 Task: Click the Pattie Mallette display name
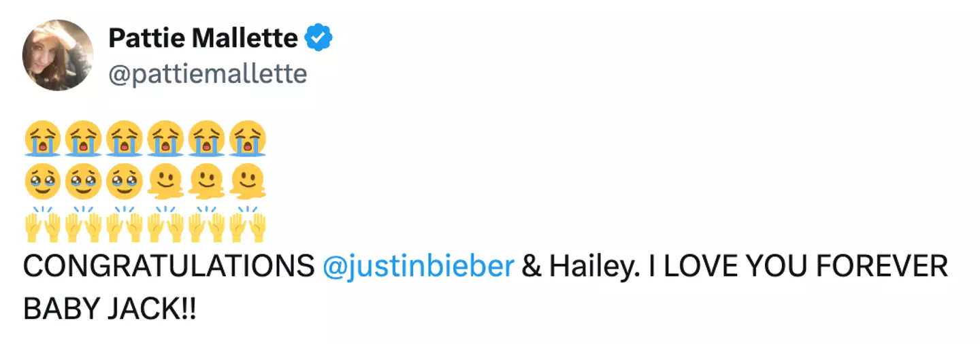(x=203, y=39)
